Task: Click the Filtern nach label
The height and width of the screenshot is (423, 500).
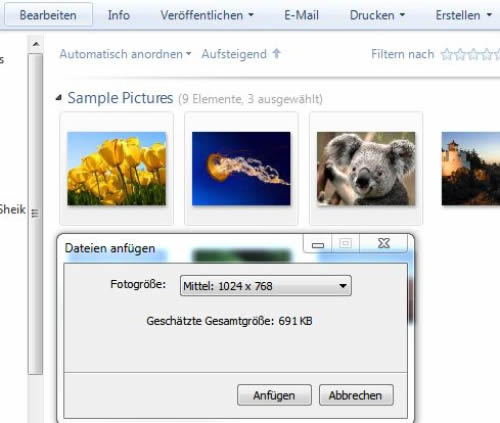Action: [403, 54]
